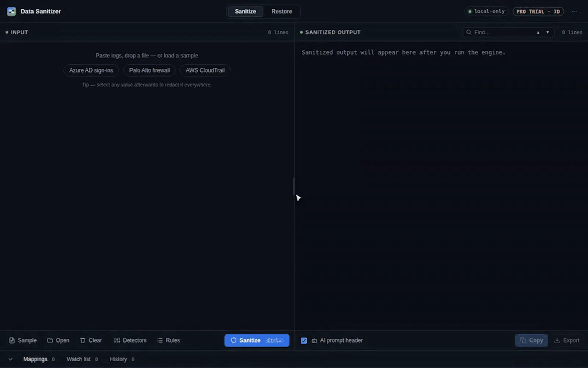Export the sanitized output
Screen dimensions: 588x368
(x=567, y=340)
